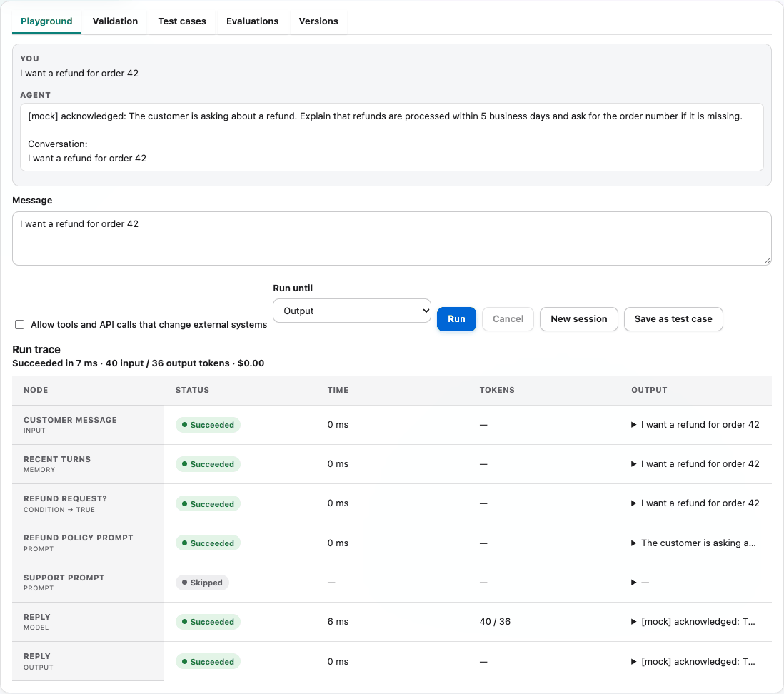The image size is (784, 694).
Task: Click the TOKENS column header
Action: (x=496, y=390)
